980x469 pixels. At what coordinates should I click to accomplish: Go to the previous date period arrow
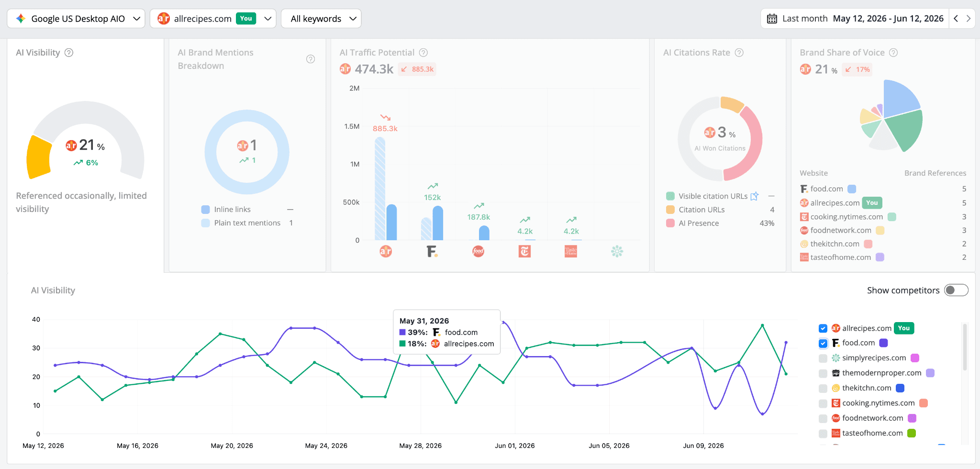click(956, 19)
